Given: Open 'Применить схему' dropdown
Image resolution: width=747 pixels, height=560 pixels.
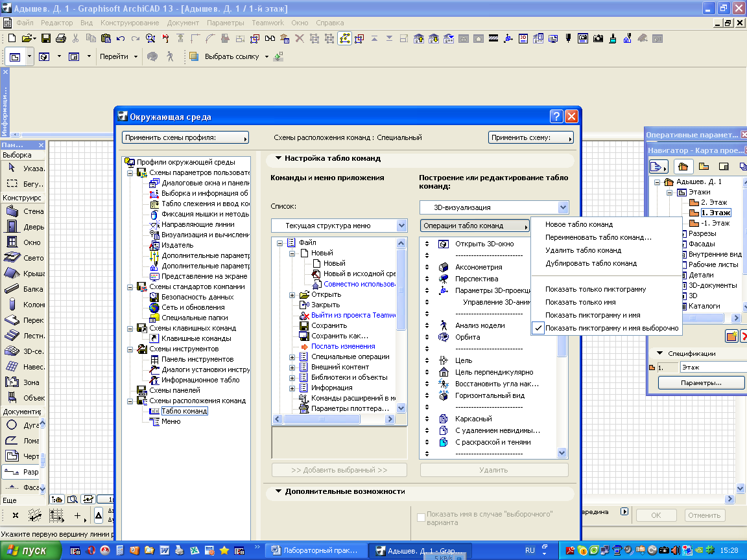Looking at the screenshot, I should pyautogui.click(x=530, y=137).
